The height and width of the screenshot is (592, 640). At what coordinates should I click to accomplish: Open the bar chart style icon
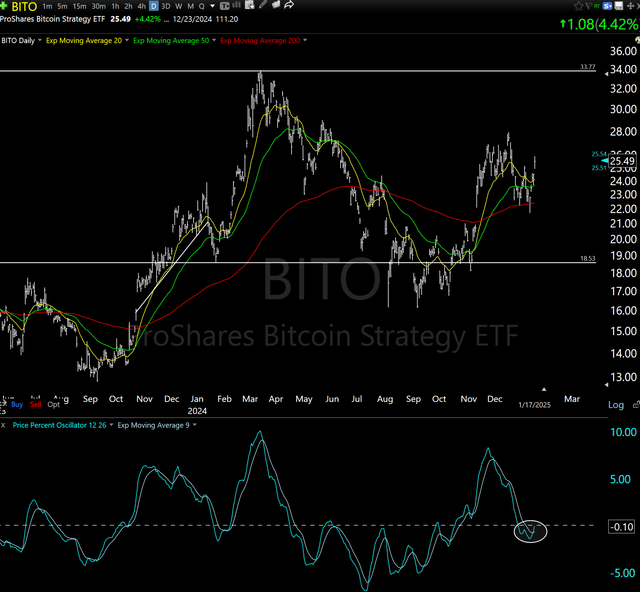(237, 5)
